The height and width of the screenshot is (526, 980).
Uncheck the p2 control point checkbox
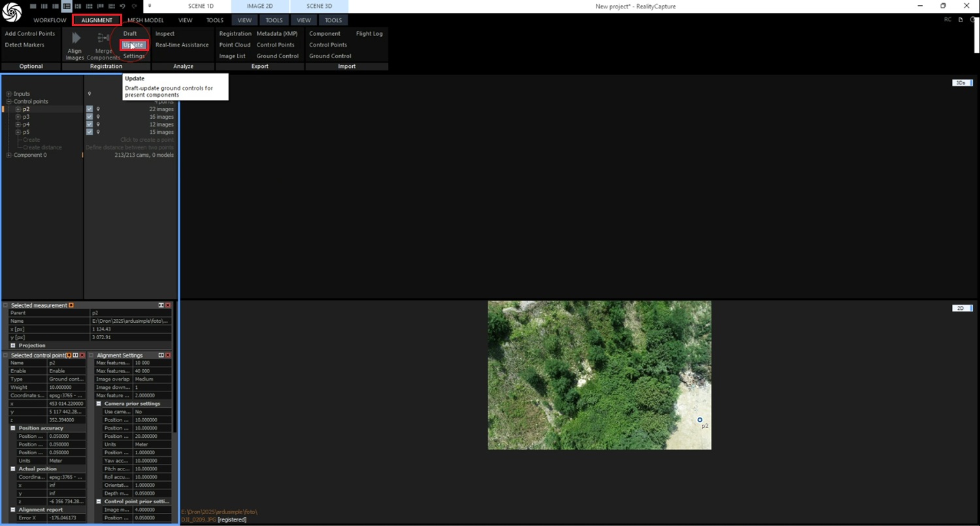[x=90, y=109]
